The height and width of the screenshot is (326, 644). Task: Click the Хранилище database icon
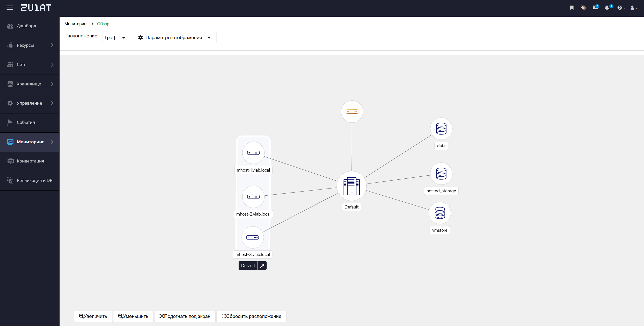click(x=10, y=84)
